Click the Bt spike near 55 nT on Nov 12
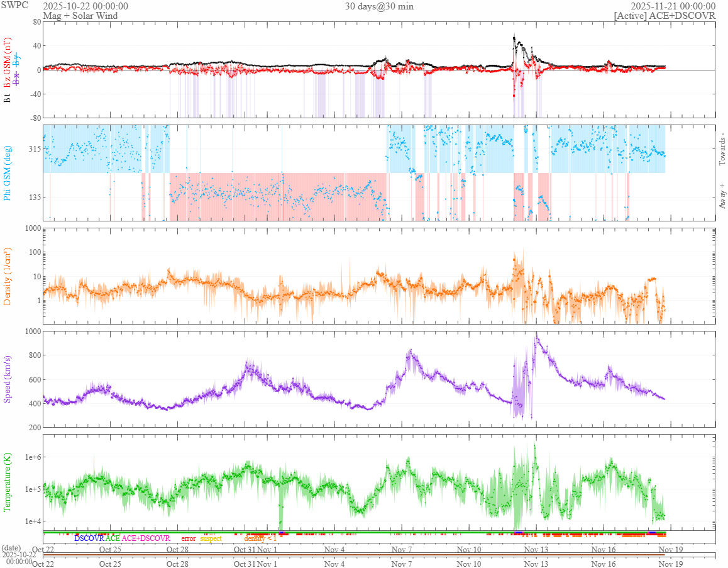728x568 pixels. click(514, 37)
